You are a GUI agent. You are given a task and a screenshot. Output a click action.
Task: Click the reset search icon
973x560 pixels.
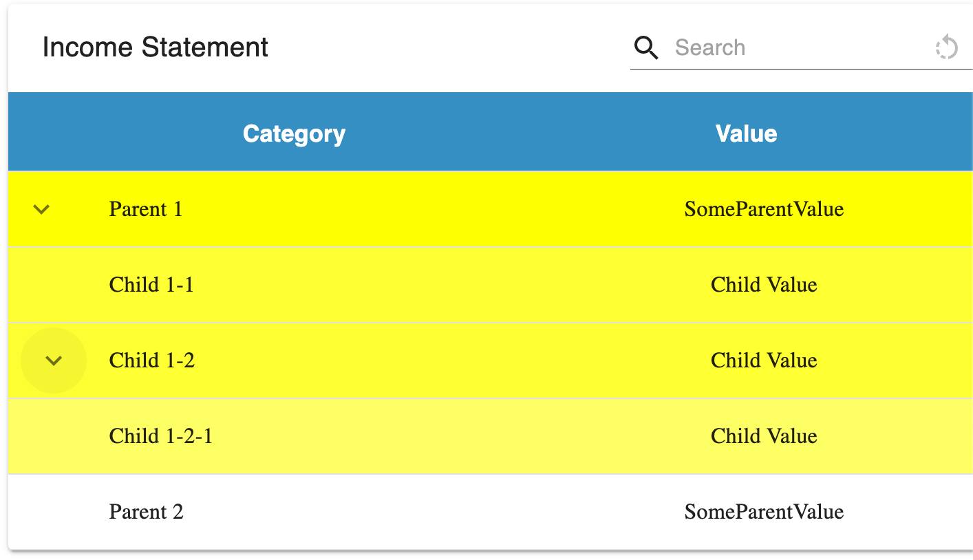coord(947,47)
